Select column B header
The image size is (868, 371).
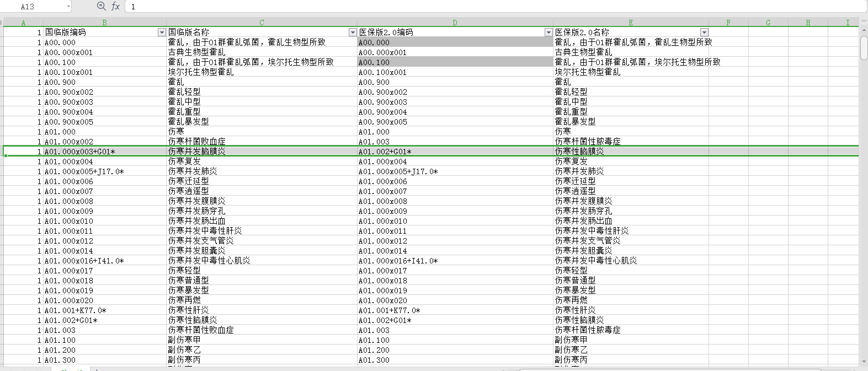105,23
